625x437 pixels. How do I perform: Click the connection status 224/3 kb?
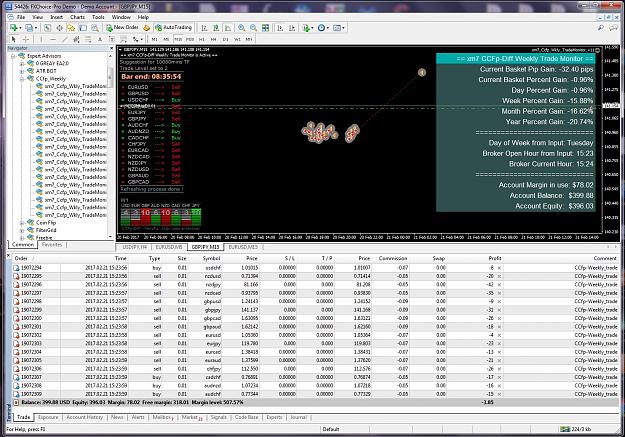coord(577,429)
